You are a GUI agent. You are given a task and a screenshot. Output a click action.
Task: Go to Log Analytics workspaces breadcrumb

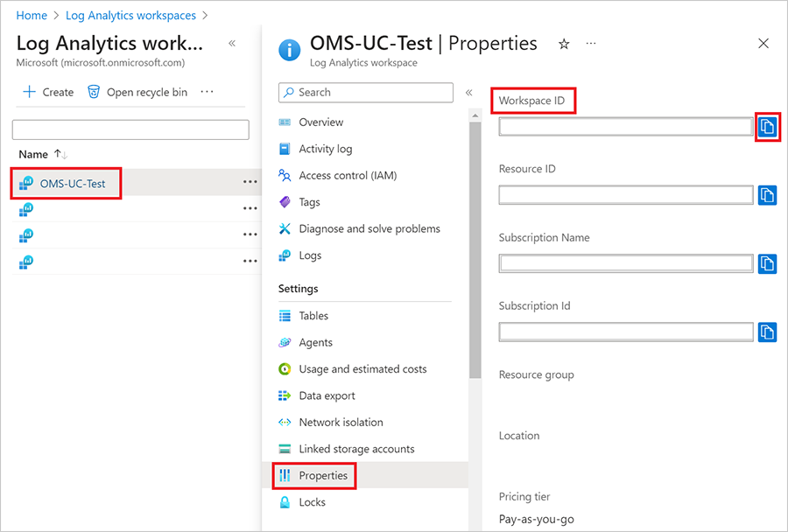click(x=130, y=16)
